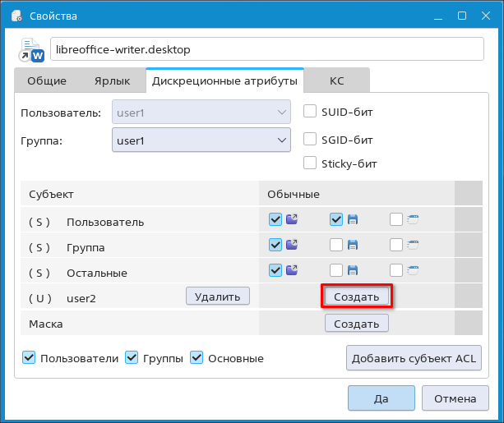Click the read icon in the Группа row
Viewport: 504px width, 423px height.
point(292,245)
